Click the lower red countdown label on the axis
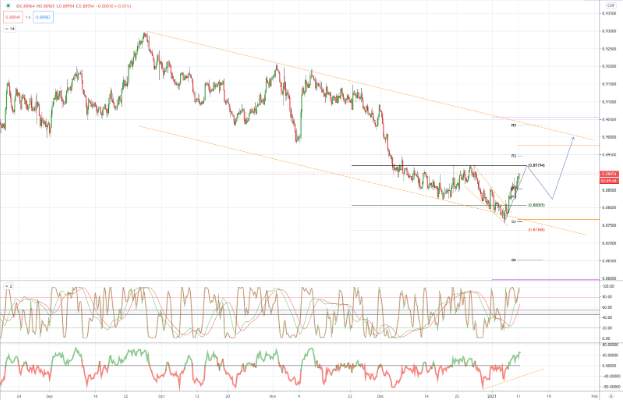 click(609, 181)
